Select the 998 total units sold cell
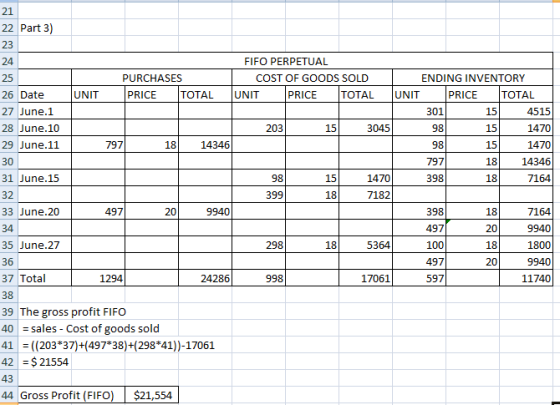Viewport: 560px width, 405px height. (x=259, y=278)
